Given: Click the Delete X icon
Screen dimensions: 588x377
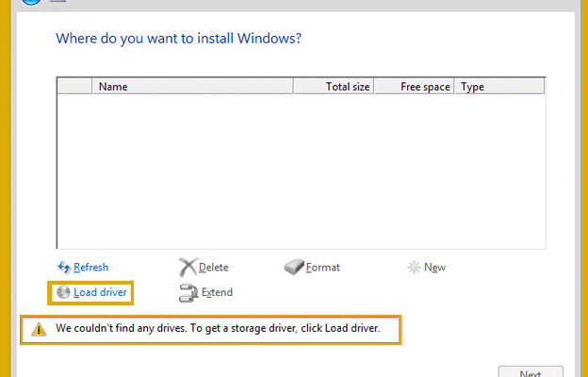Looking at the screenshot, I should (x=187, y=268).
